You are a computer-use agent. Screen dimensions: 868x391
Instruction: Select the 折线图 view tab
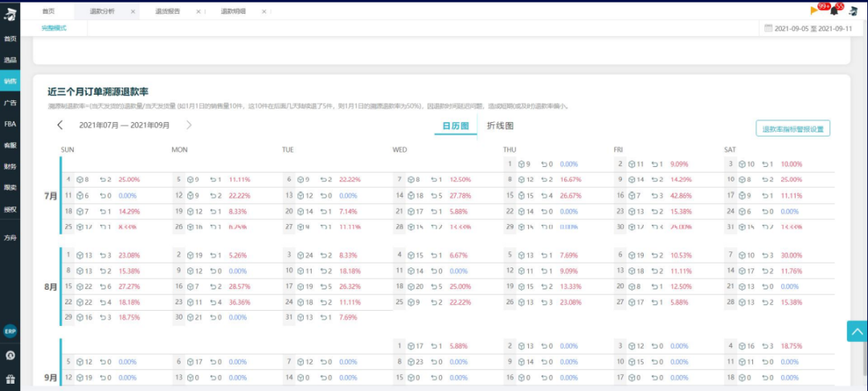pos(500,125)
